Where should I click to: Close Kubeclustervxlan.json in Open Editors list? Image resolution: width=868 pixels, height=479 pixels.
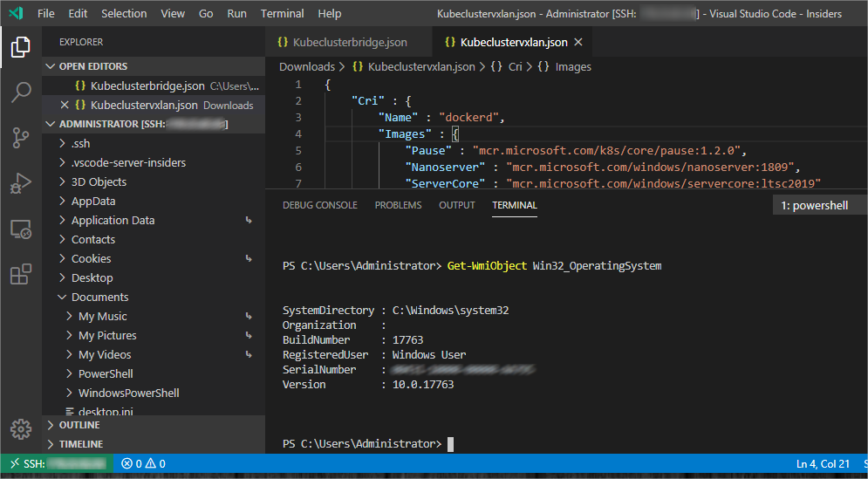[x=65, y=105]
